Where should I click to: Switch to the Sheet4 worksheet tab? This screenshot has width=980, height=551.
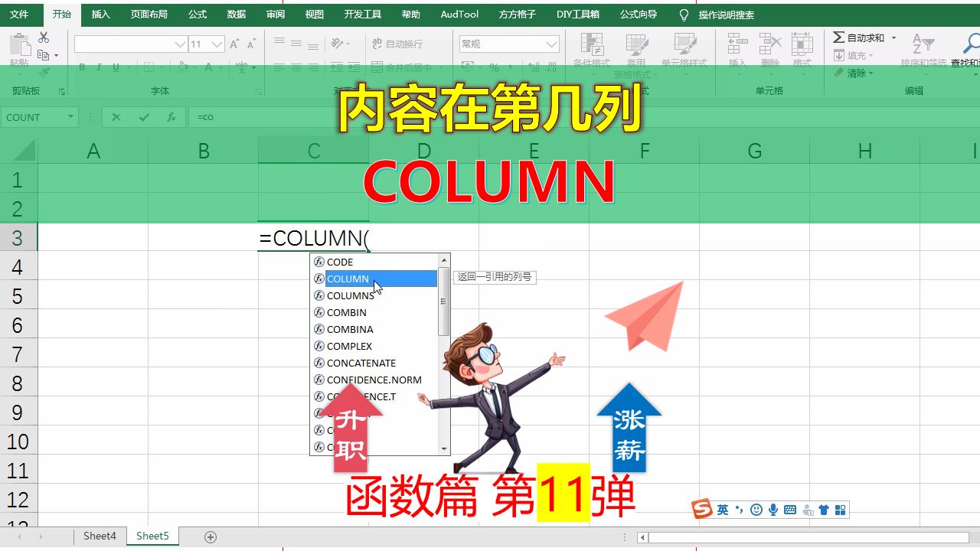point(100,536)
